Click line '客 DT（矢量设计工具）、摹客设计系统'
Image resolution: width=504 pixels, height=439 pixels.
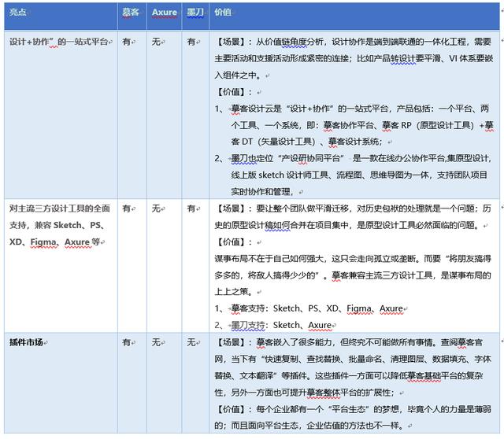click(x=306, y=142)
